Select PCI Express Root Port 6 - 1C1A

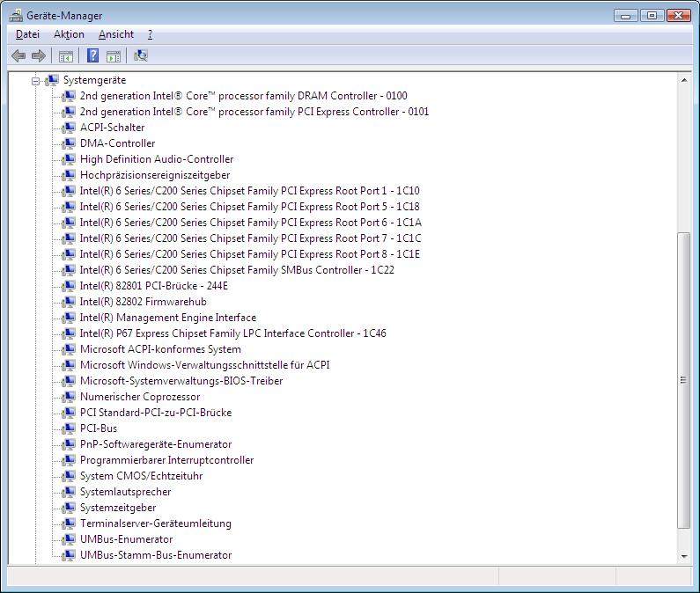click(x=250, y=223)
